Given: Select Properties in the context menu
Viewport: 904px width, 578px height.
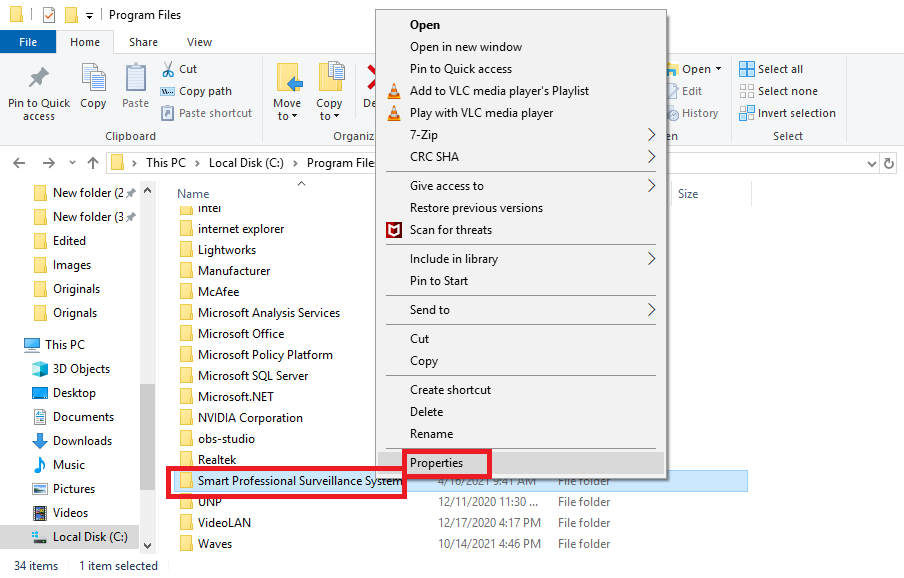Looking at the screenshot, I should click(436, 463).
